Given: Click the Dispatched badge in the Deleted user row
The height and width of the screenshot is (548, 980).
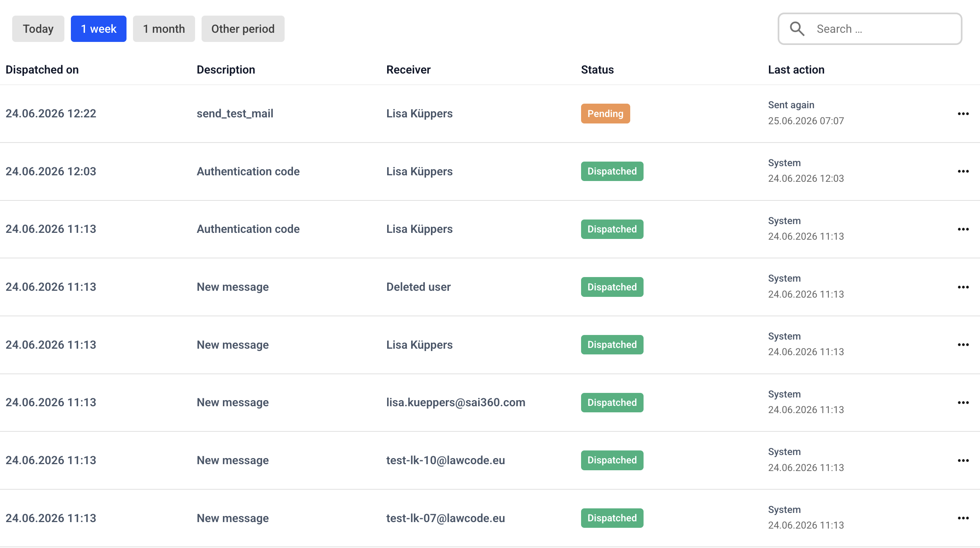Looking at the screenshot, I should [x=612, y=287].
